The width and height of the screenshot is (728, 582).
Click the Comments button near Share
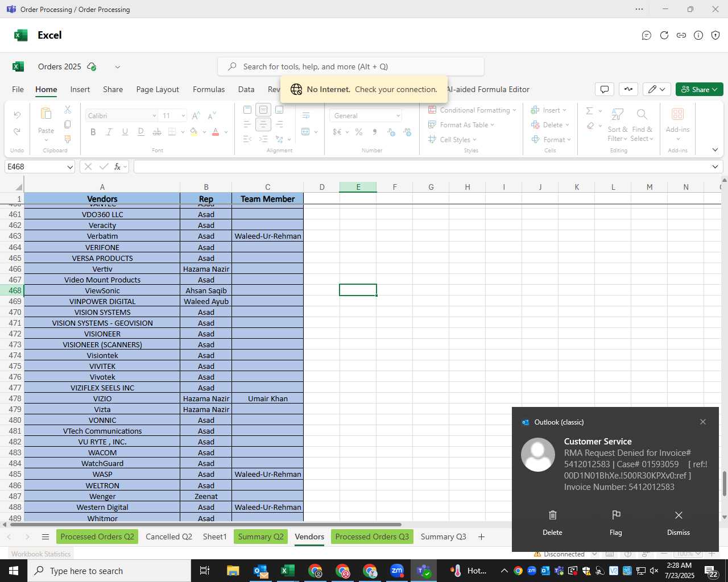[x=605, y=89]
